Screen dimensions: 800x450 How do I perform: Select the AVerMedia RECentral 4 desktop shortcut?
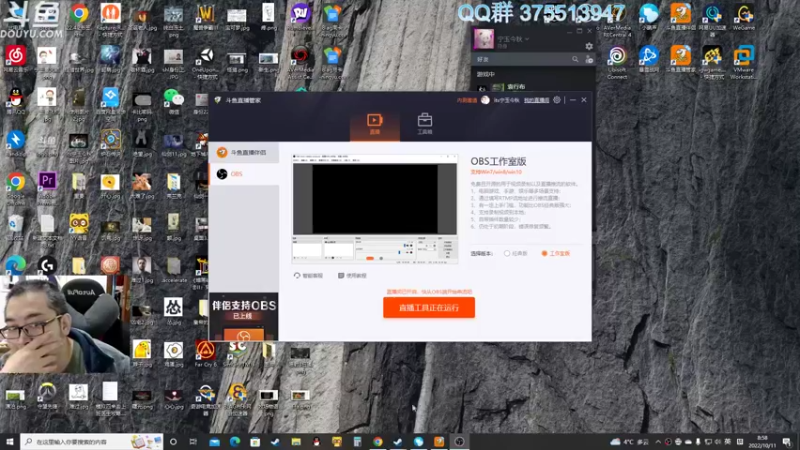[x=617, y=21]
